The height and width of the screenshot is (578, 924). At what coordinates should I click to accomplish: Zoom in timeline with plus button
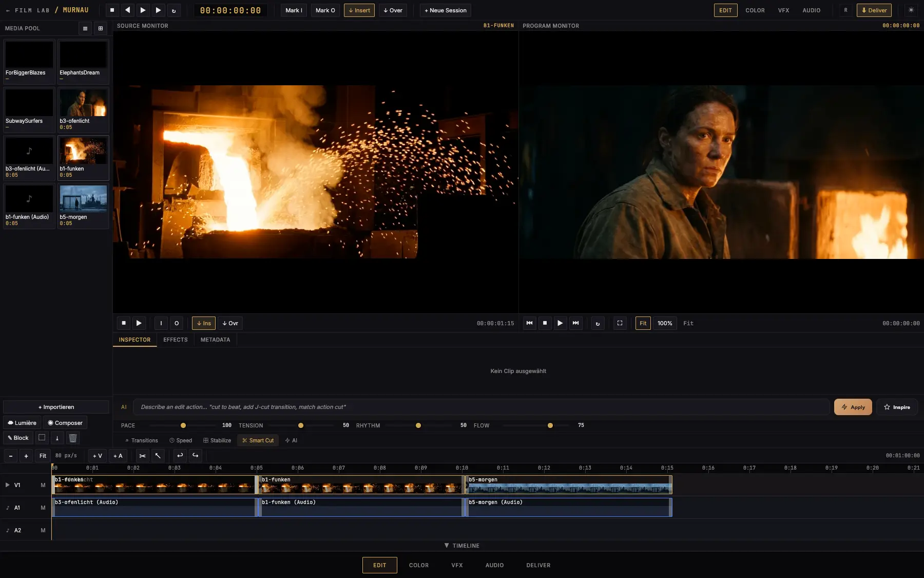coord(26,456)
